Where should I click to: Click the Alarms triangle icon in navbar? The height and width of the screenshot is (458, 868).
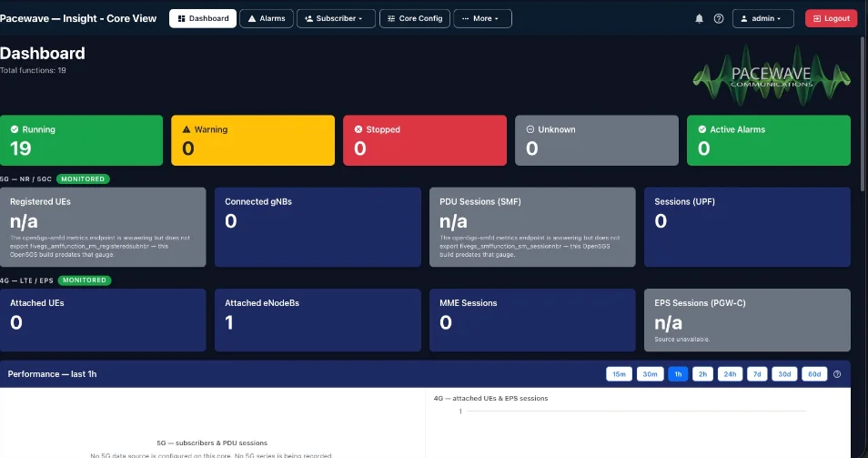[x=252, y=18]
